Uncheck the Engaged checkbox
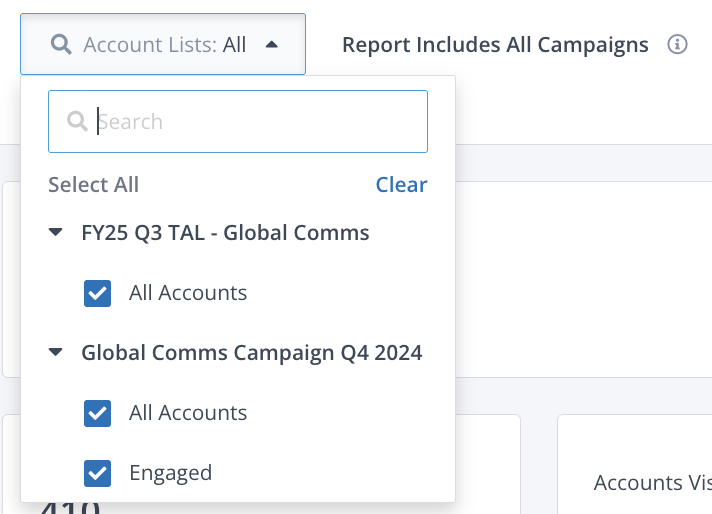The height and width of the screenshot is (514, 712). tap(98, 473)
